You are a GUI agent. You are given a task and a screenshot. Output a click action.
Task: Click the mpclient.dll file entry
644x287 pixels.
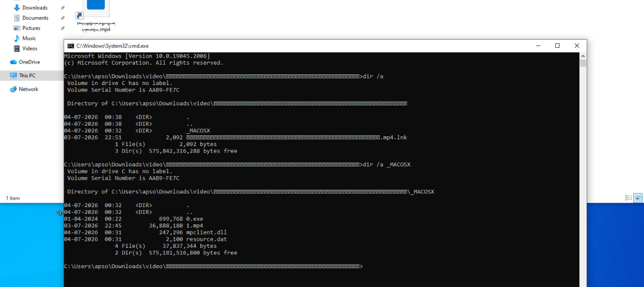pyautogui.click(x=206, y=232)
